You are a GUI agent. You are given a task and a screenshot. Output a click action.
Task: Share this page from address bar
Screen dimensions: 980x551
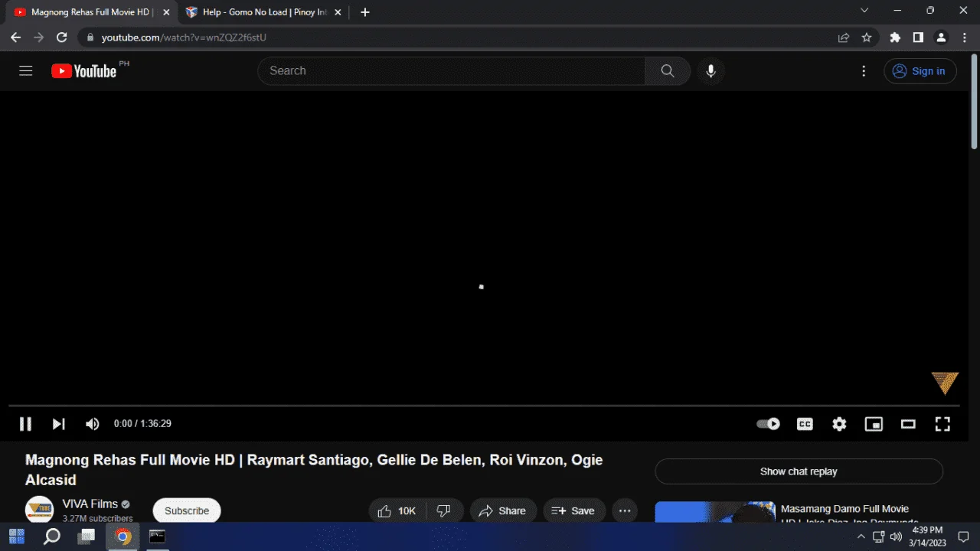click(x=844, y=37)
